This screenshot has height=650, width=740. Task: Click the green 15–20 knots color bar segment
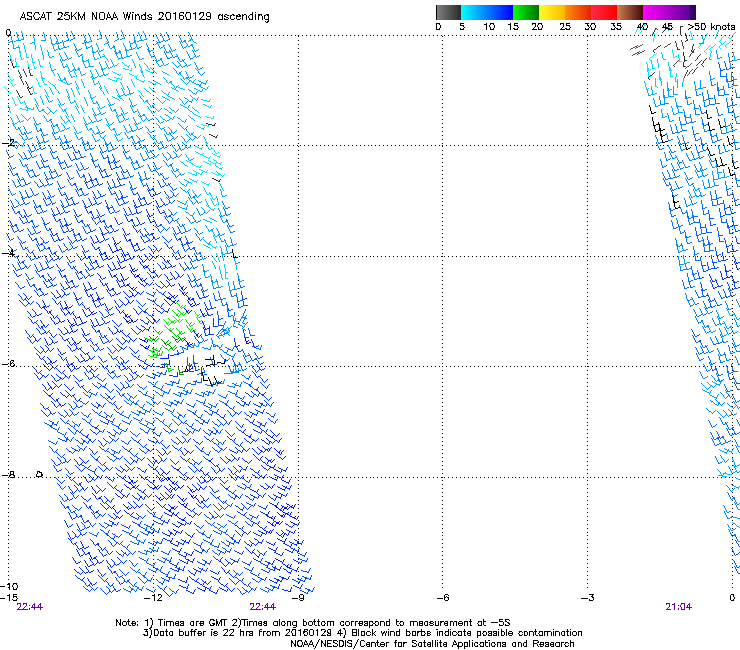(x=526, y=12)
